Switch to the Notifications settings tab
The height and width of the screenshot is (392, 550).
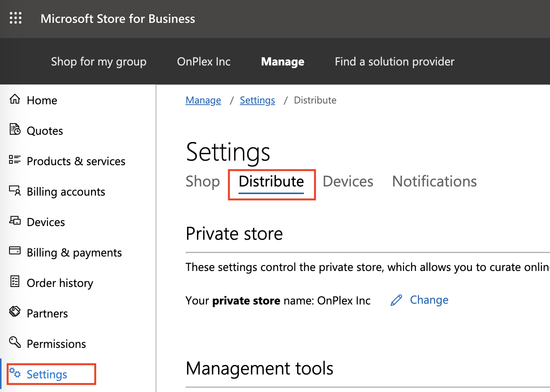[x=435, y=182]
